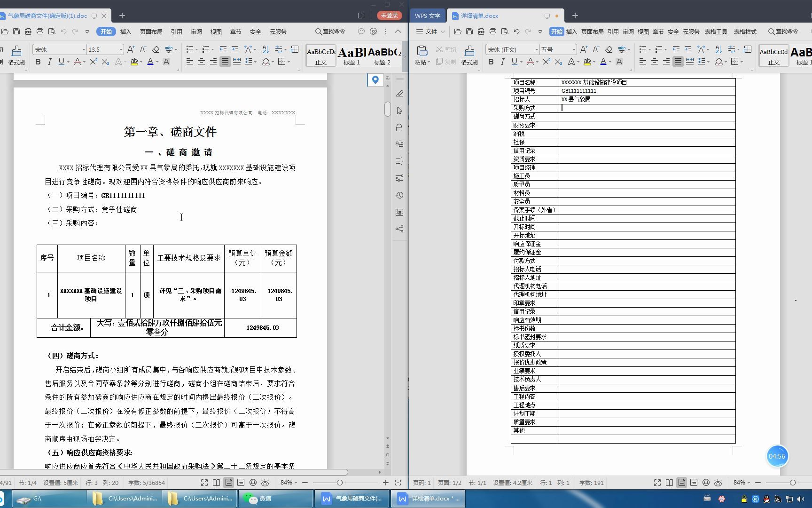Click navigation location pin icon
Screen dimensions: 812x508
375,80
